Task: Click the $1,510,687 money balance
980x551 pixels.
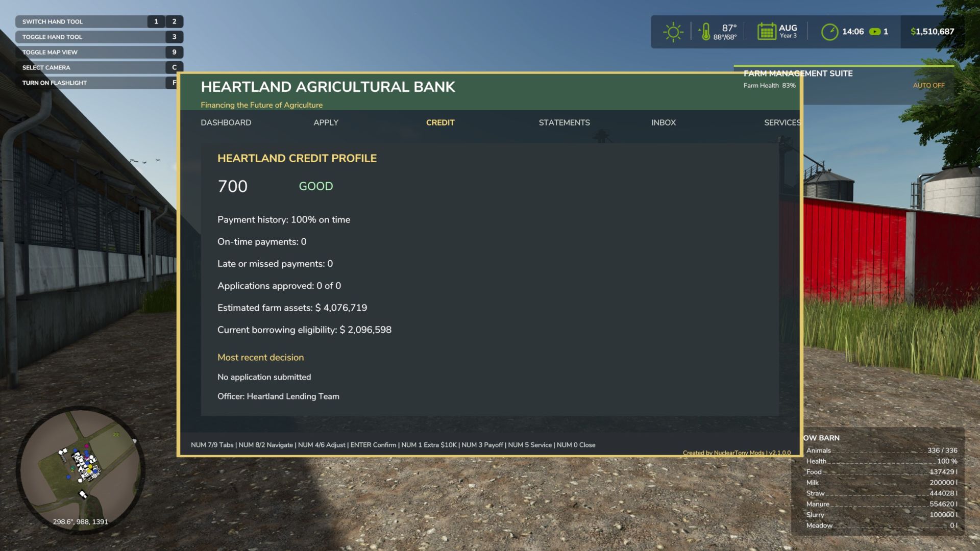Action: (x=932, y=32)
